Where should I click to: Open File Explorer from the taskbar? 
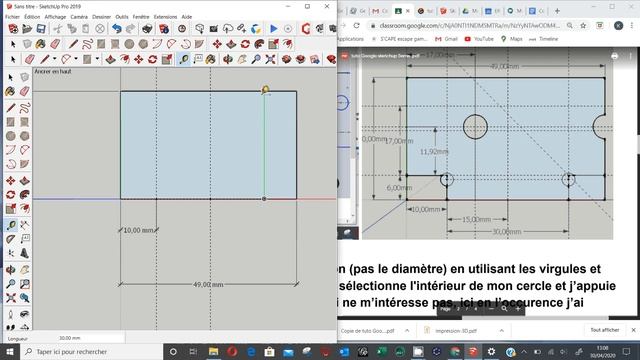point(213,351)
